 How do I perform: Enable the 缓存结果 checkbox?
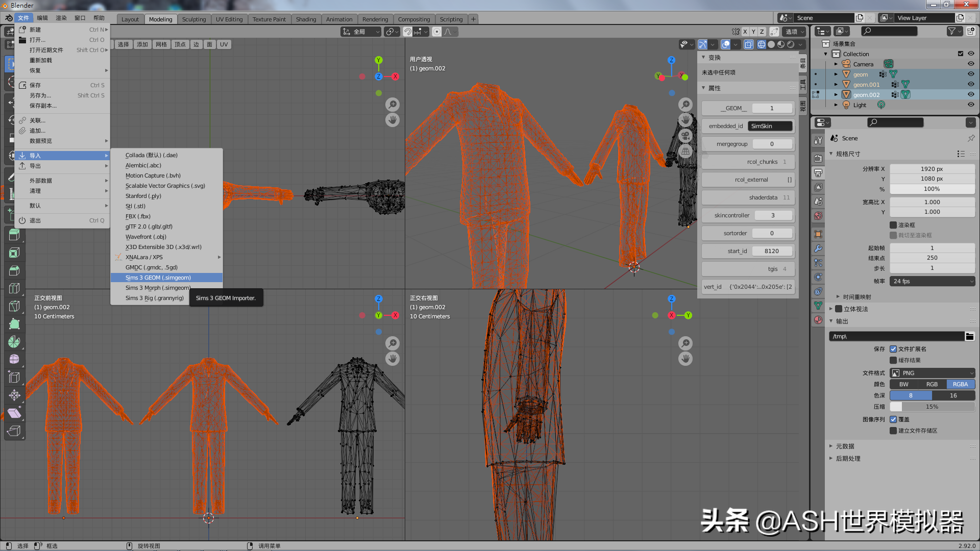tap(893, 360)
